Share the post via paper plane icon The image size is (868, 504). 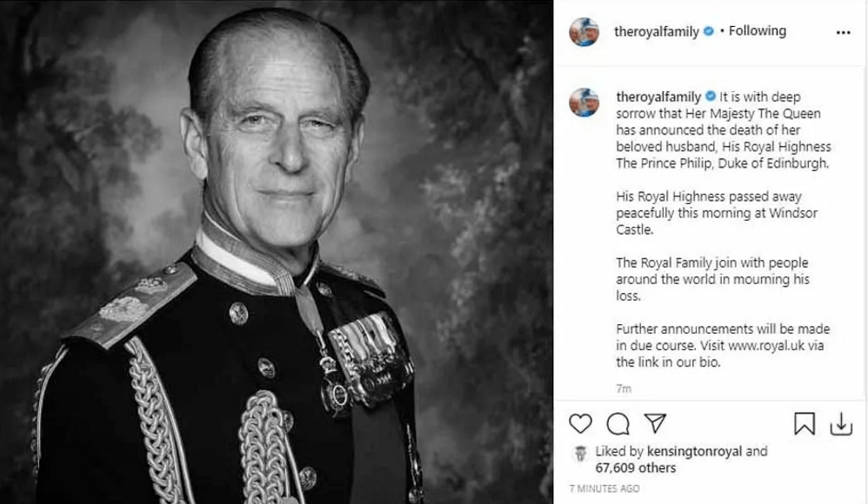pyautogui.click(x=654, y=423)
